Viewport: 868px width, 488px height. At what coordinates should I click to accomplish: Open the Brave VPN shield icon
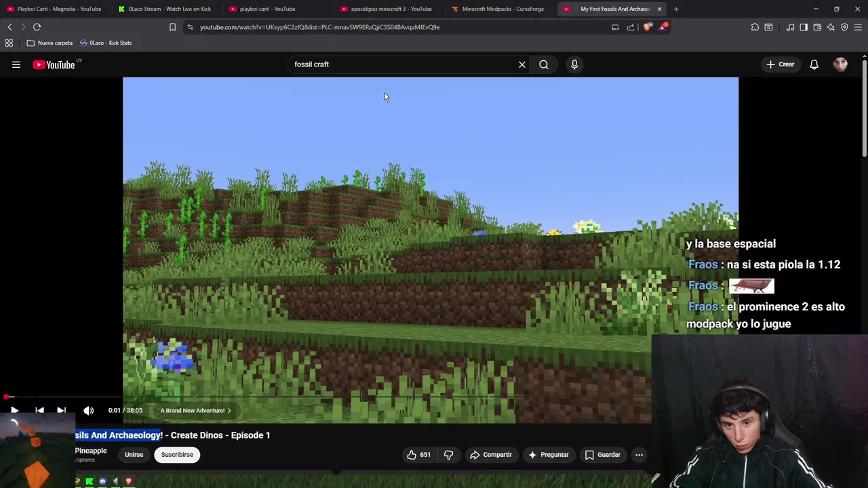844,27
